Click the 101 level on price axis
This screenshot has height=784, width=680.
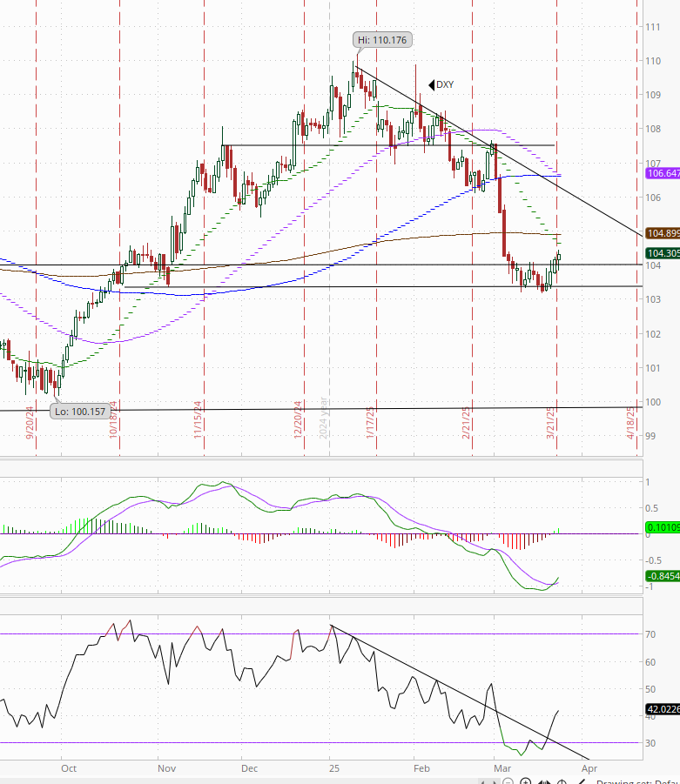[653, 368]
